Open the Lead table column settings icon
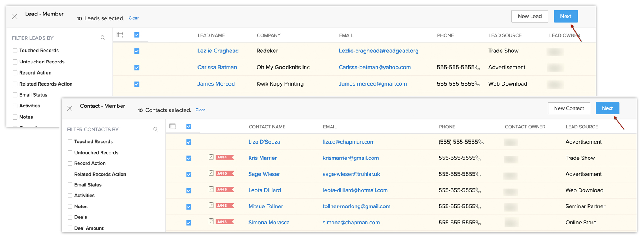The height and width of the screenshot is (238, 644). [x=120, y=35]
